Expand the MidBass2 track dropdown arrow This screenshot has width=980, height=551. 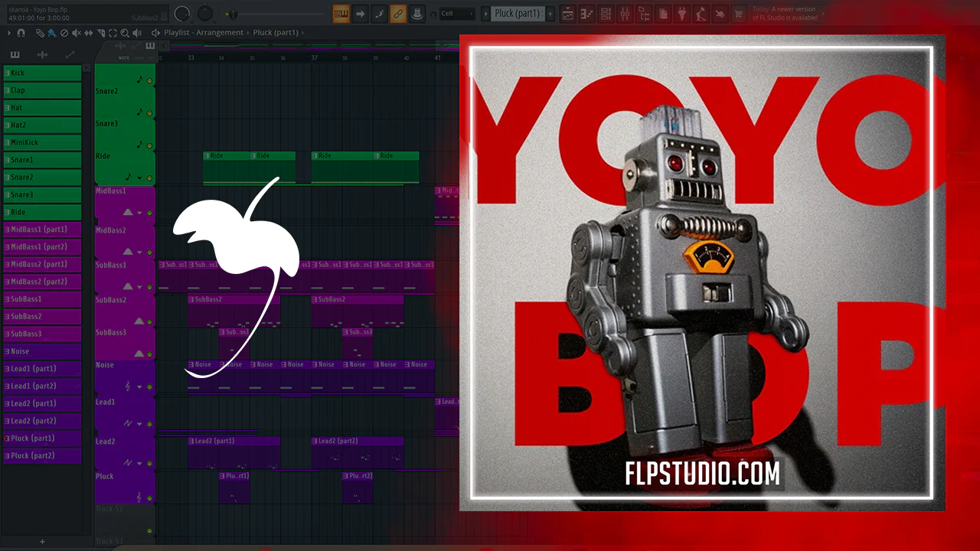click(x=140, y=252)
